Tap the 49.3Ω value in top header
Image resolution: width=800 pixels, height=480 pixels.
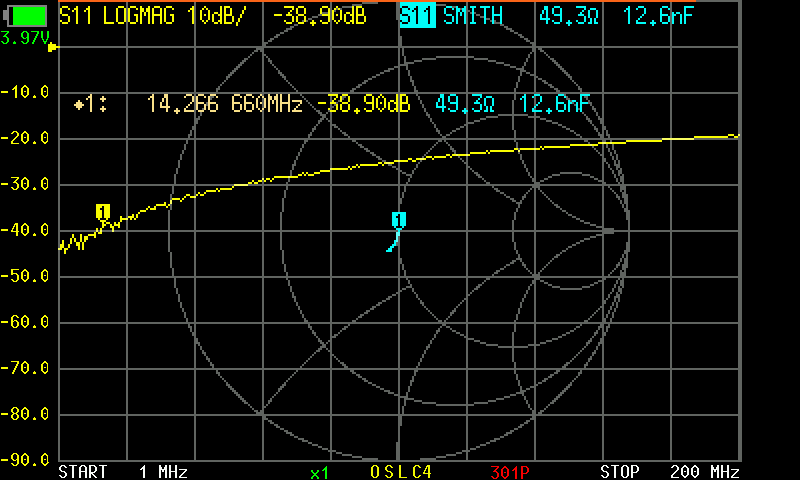(569, 16)
